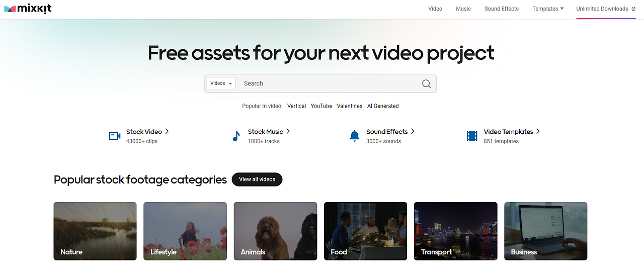The width and height of the screenshot is (644, 275).
Task: Open the Stock Video link
Action: tap(144, 132)
